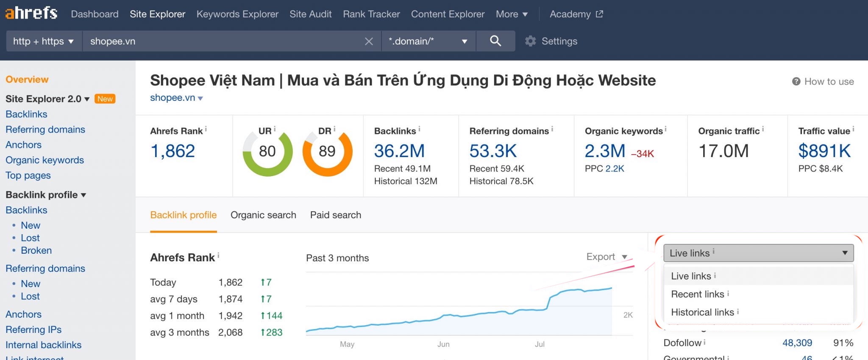Choose Recent links from the dropdown list

758,294
